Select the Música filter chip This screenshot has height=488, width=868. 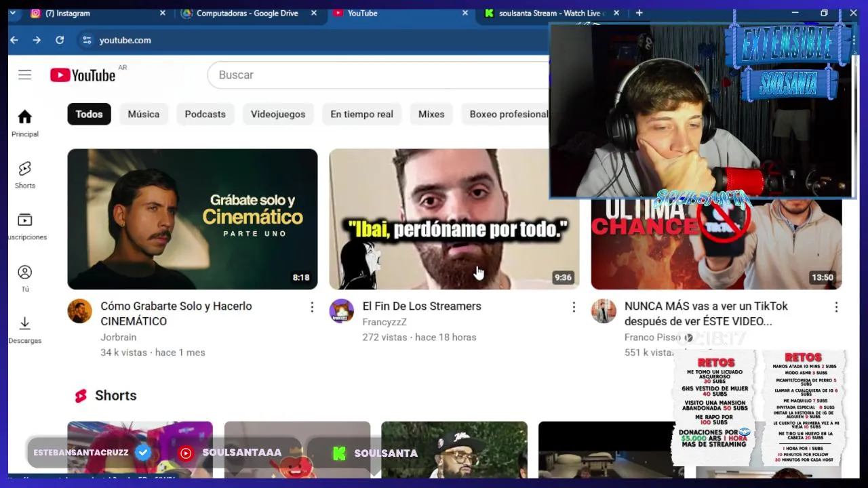click(144, 114)
